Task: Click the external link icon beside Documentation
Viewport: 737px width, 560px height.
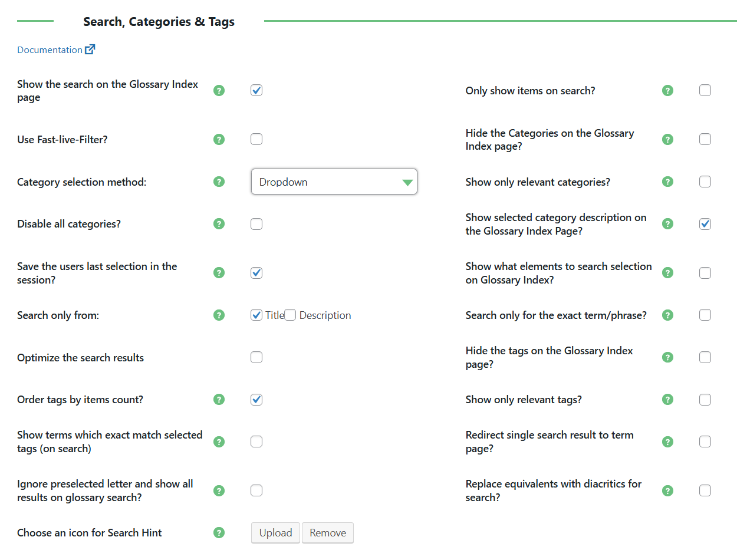Action: click(x=90, y=50)
